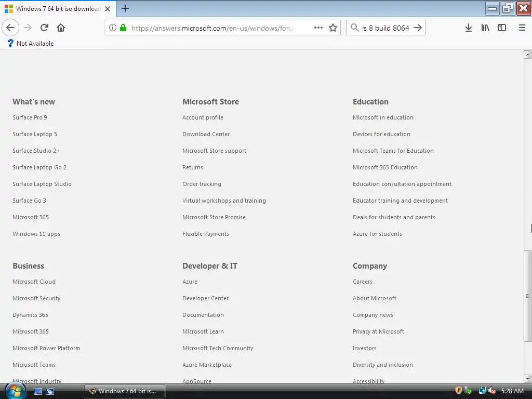Open Surface Studio 2+ link

36,151
